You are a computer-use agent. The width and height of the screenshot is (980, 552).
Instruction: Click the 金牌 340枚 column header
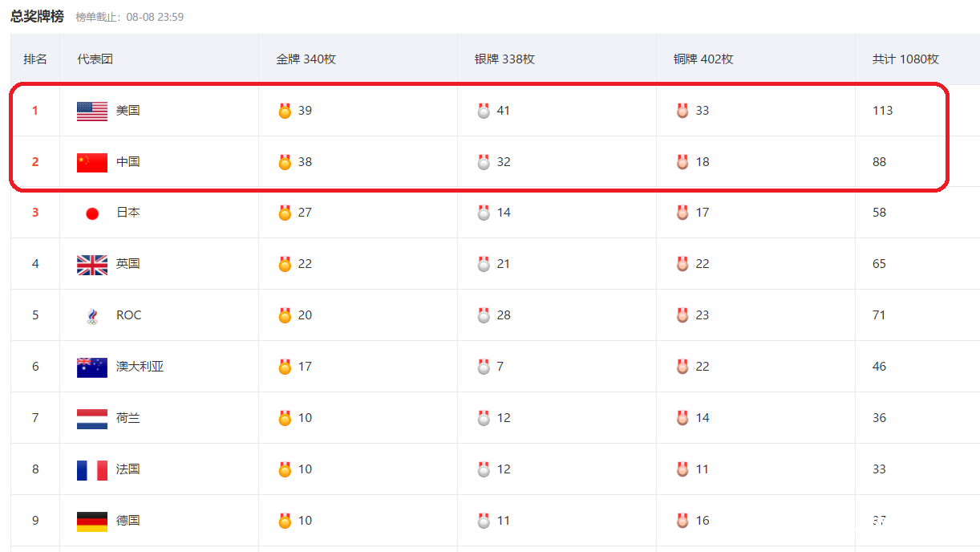306,59
